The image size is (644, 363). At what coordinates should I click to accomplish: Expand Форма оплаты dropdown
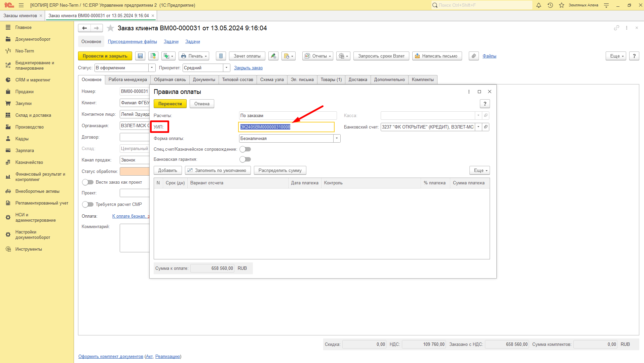tap(337, 138)
